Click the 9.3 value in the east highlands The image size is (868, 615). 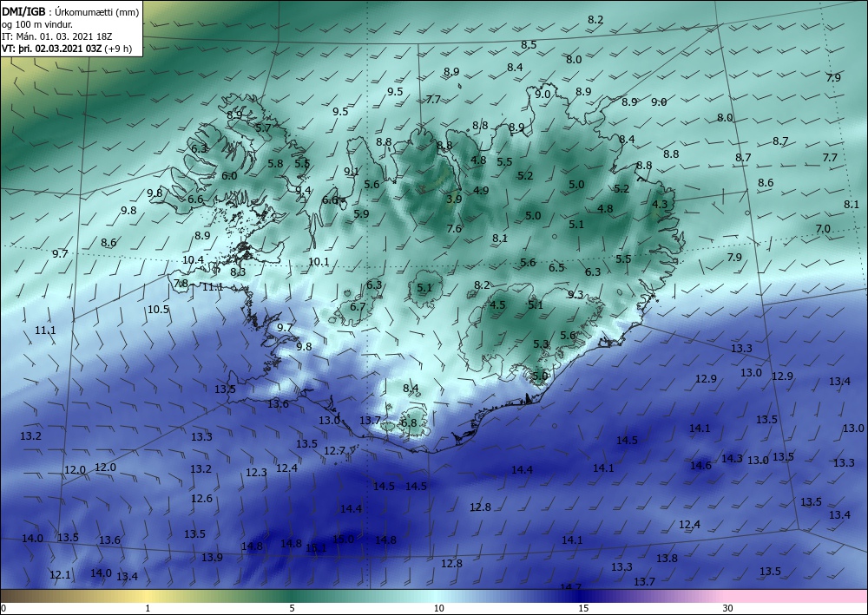[575, 294]
